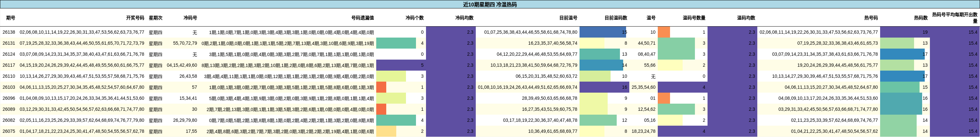
Task: Select the '冷码均数' column header
Action: (x=464, y=18)
